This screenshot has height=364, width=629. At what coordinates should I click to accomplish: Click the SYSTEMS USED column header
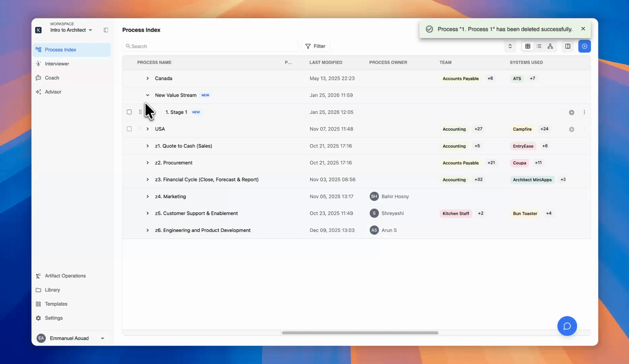[526, 62]
